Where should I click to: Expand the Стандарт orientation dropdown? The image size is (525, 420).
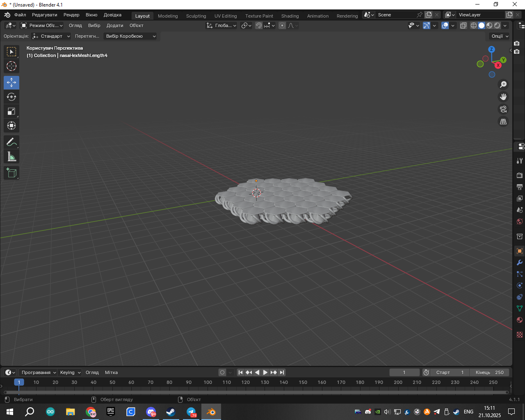point(51,36)
